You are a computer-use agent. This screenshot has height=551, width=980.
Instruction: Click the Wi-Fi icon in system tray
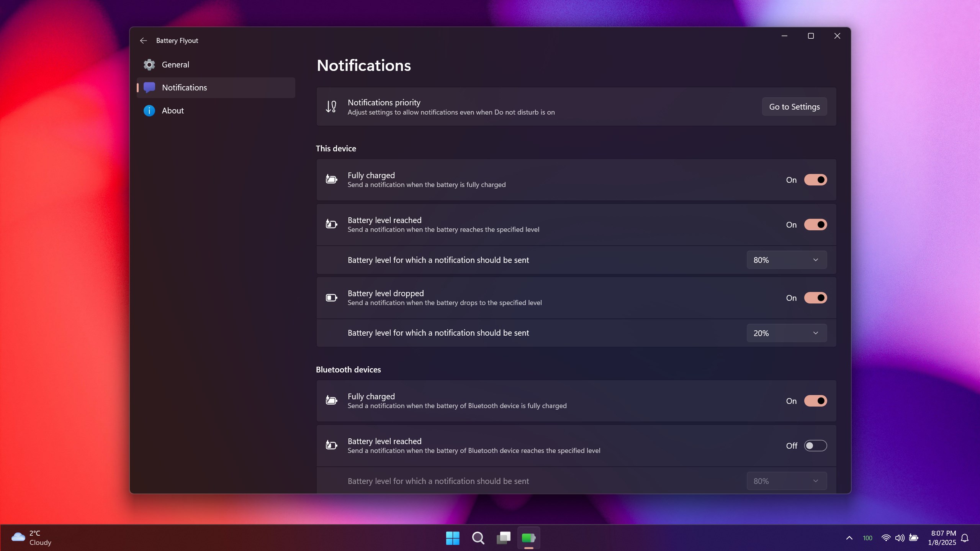pyautogui.click(x=886, y=538)
